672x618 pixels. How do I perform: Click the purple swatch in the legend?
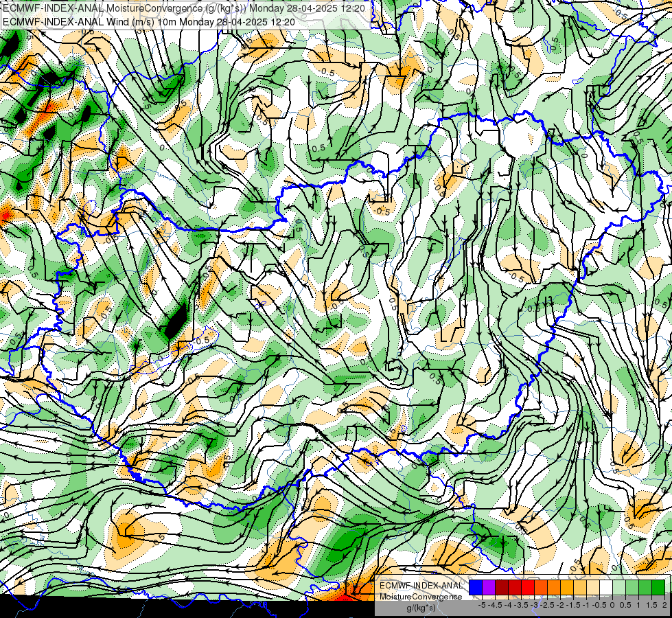click(489, 588)
